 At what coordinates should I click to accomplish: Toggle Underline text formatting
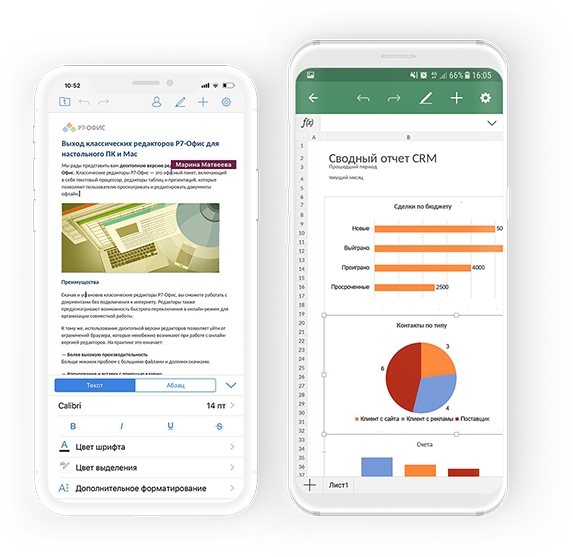(170, 426)
